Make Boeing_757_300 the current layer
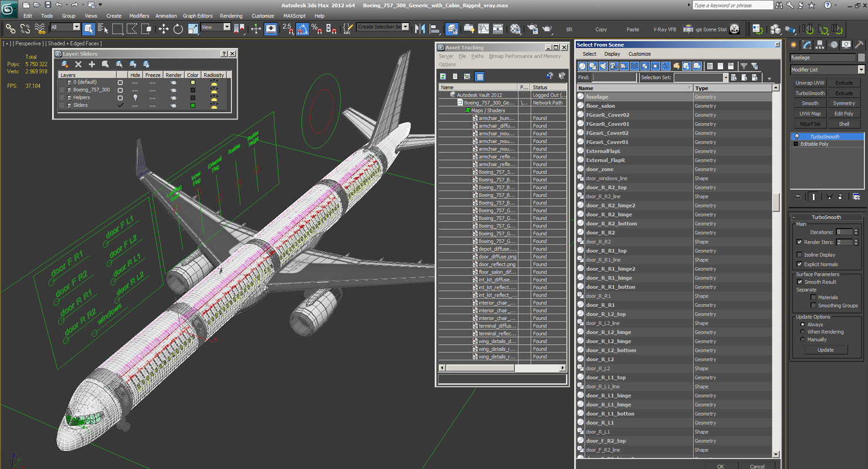 (120, 90)
